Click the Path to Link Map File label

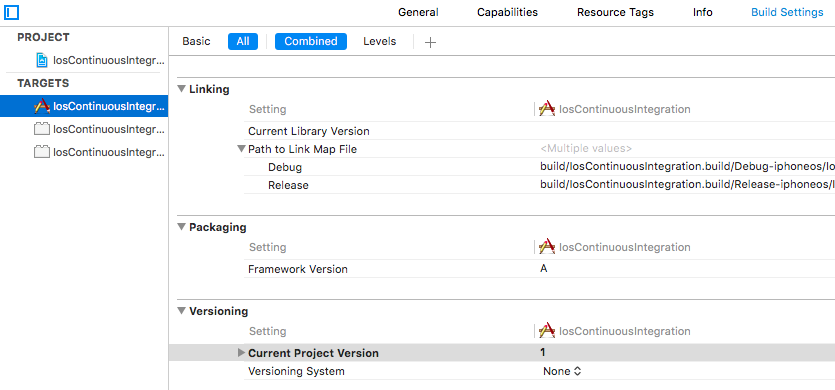302,149
